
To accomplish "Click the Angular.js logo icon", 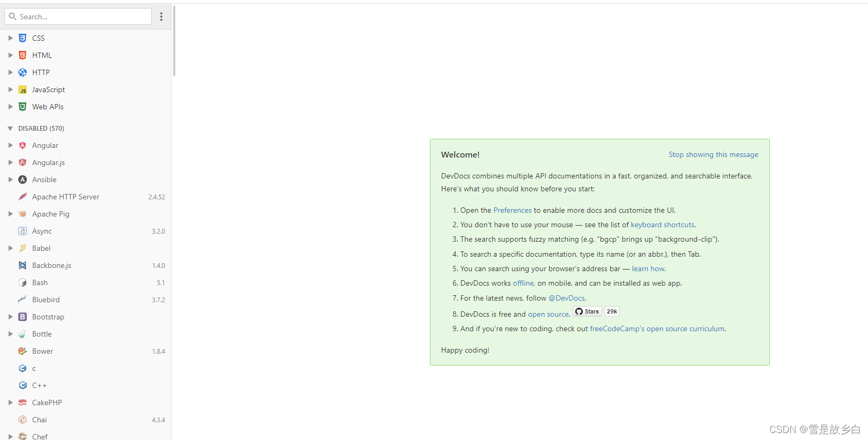I will pos(23,162).
